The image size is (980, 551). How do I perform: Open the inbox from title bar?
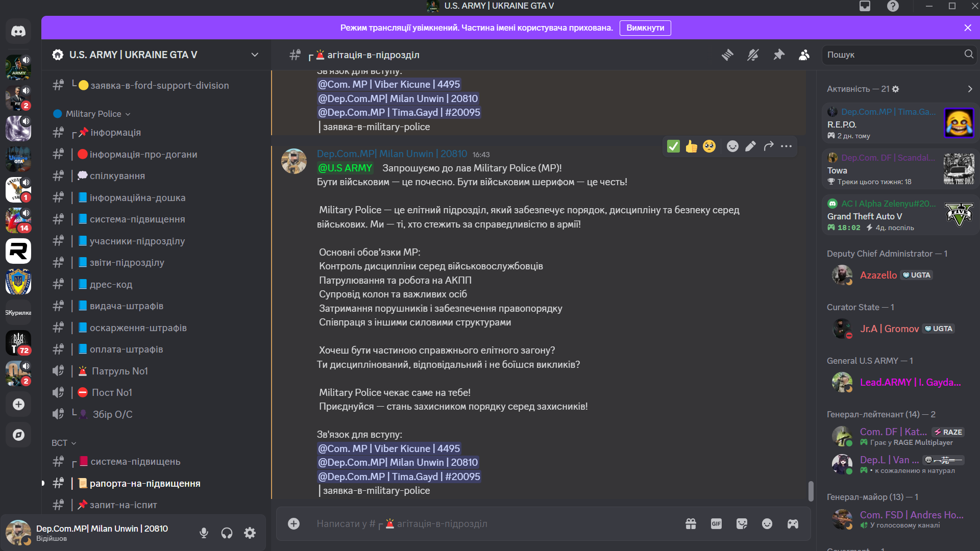(865, 6)
